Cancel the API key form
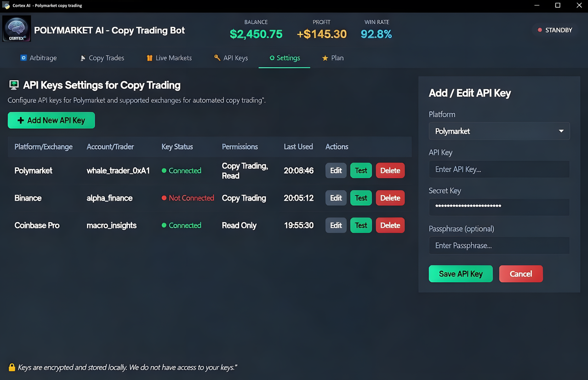Screen dimensions: 588x380 click(x=521, y=274)
